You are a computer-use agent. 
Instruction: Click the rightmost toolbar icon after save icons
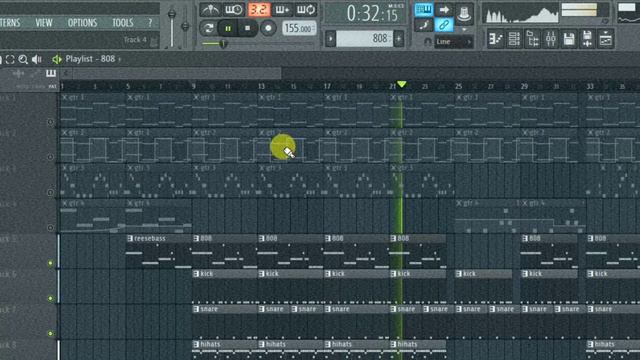coord(606,39)
